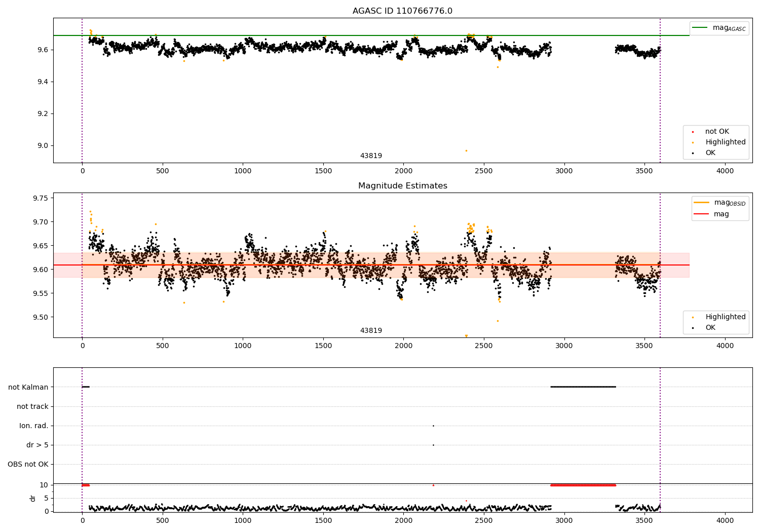This screenshot has height=532, width=760.
Task: Click the "not track" row label
Action: pyautogui.click(x=32, y=407)
